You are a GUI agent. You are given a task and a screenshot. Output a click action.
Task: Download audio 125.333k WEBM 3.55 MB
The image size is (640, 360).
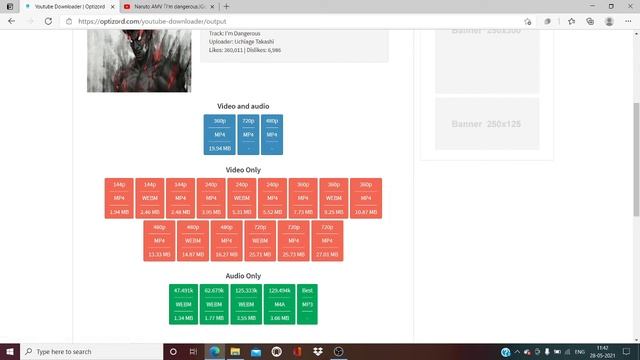(x=246, y=304)
